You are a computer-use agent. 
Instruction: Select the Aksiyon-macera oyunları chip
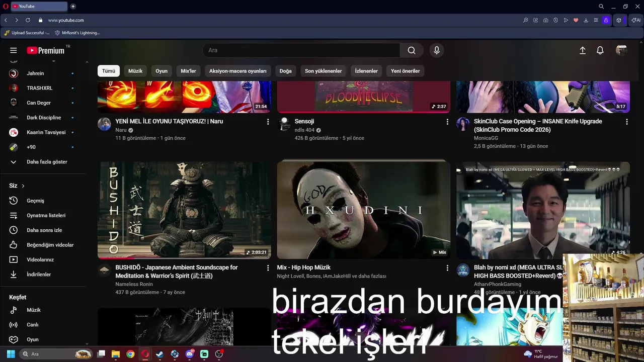tap(238, 71)
